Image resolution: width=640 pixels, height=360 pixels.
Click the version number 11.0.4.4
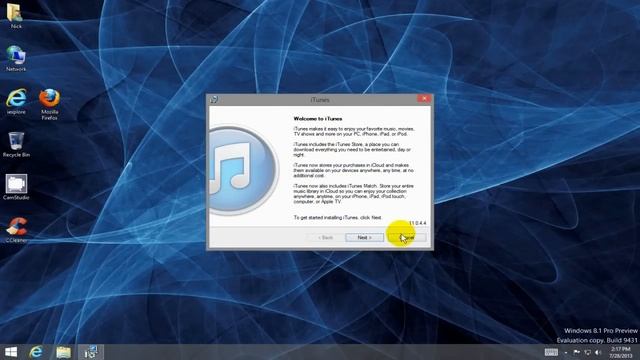417,223
